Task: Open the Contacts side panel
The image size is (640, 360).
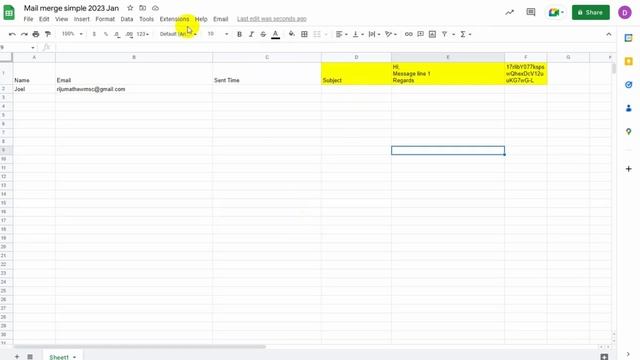Action: [x=629, y=108]
